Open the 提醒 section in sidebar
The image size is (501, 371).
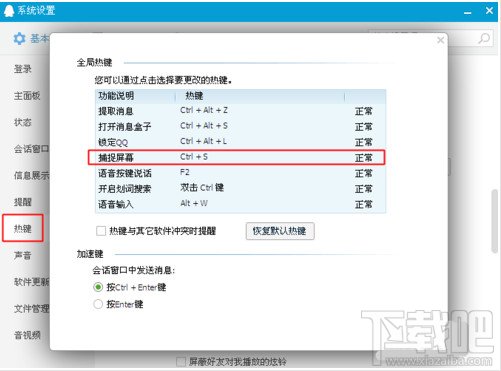click(x=23, y=202)
